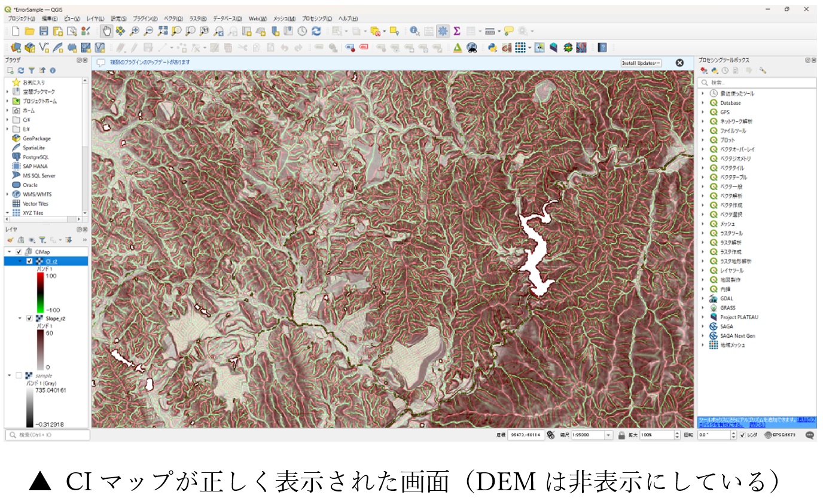This screenshot has width=823, height=504.
Task: Enable the sample layer checkbox
Action: point(19,375)
